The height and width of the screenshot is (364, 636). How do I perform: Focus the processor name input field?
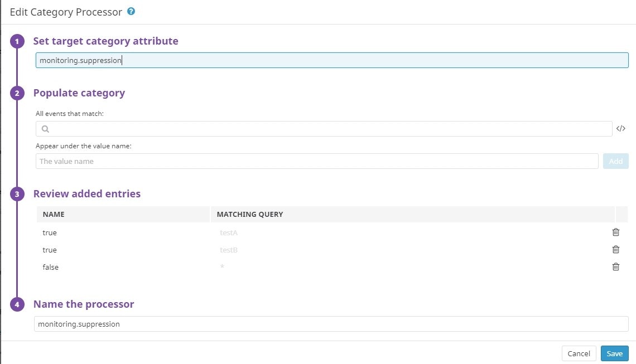[331, 324]
